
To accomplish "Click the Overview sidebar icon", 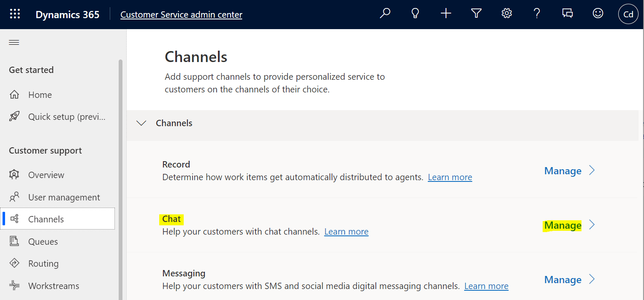I will [x=14, y=175].
